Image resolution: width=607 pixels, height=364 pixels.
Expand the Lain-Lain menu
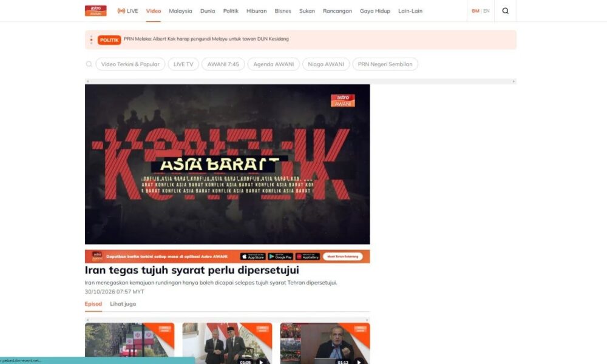[x=410, y=11]
